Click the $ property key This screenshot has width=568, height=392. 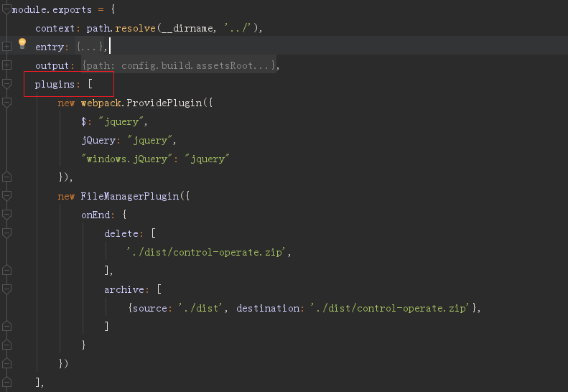pos(84,121)
